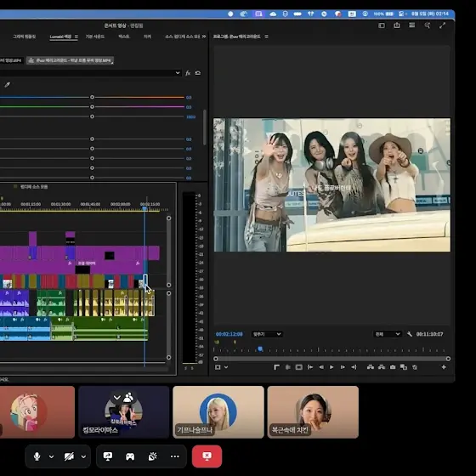The image size is (476, 476).
Task: Click the cloud icon in macOS menu bar
Action: (x=273, y=14)
